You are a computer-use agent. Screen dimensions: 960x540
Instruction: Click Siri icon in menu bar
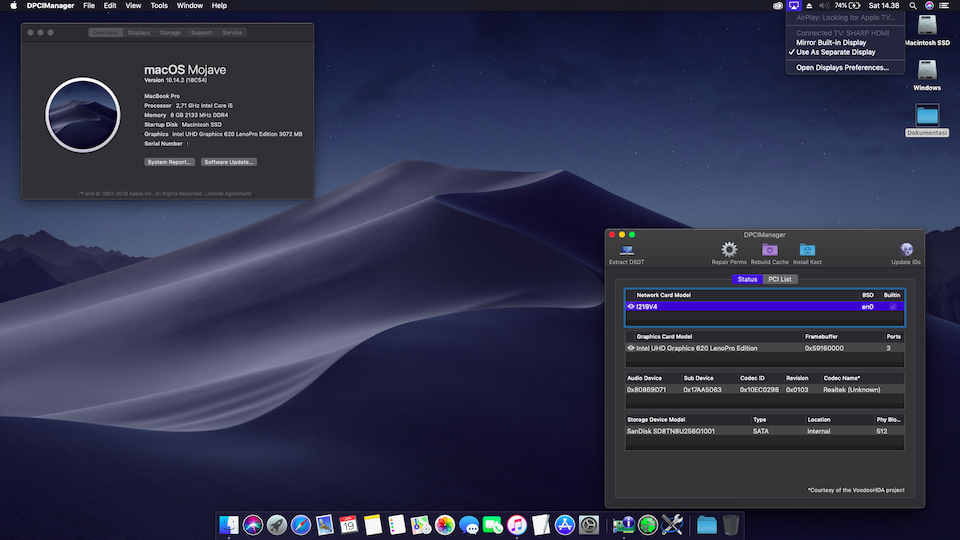[929, 6]
